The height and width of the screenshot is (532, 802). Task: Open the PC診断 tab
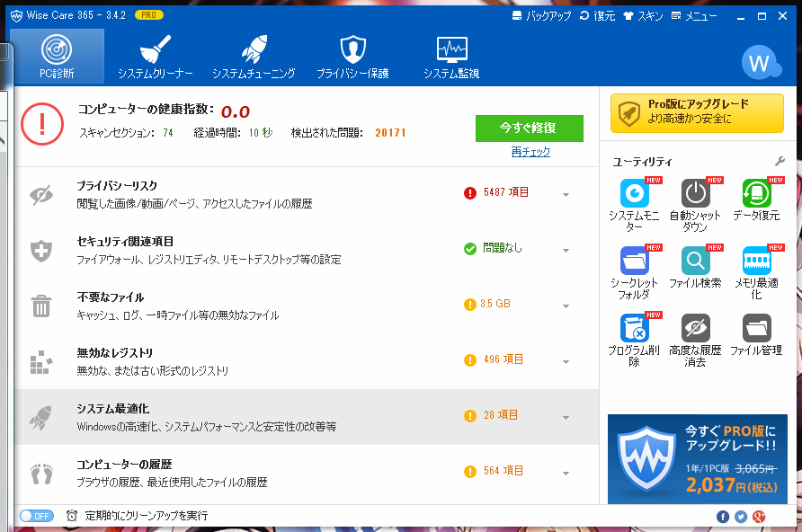(57, 57)
